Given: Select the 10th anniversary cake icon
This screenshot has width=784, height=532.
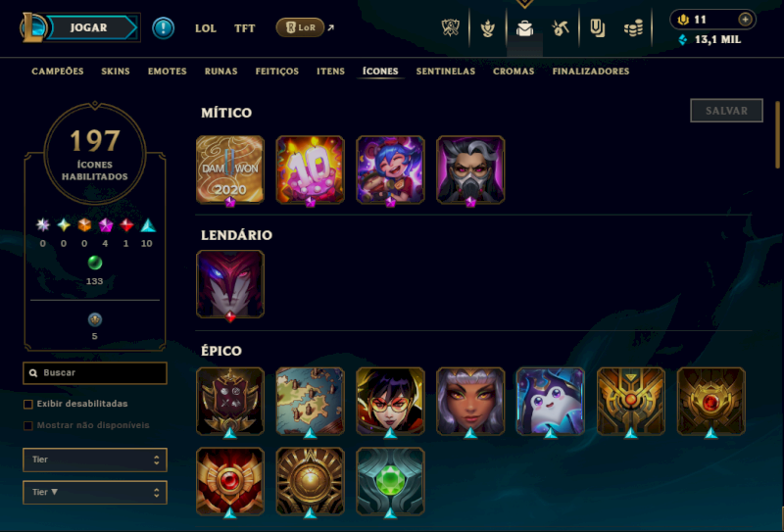Looking at the screenshot, I should [x=310, y=170].
